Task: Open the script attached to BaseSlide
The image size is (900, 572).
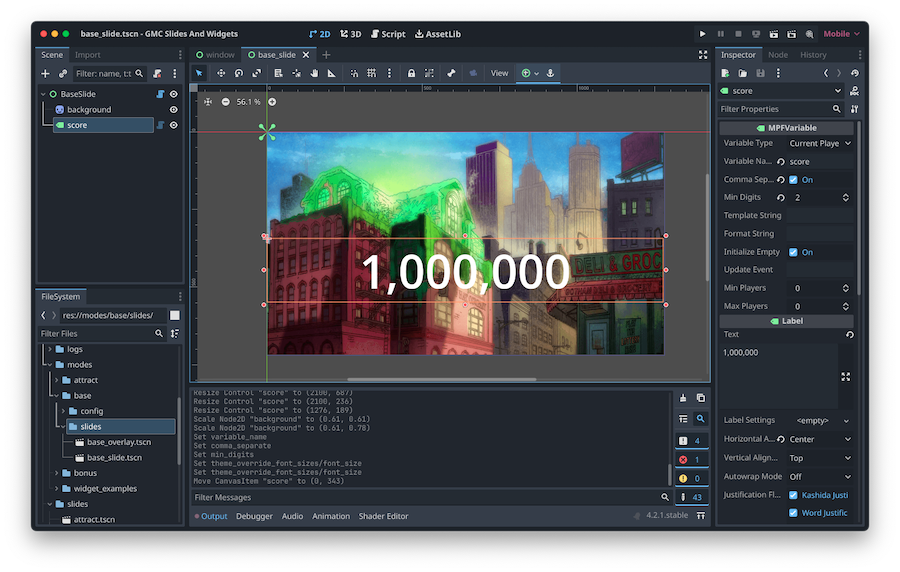Action: coord(160,94)
